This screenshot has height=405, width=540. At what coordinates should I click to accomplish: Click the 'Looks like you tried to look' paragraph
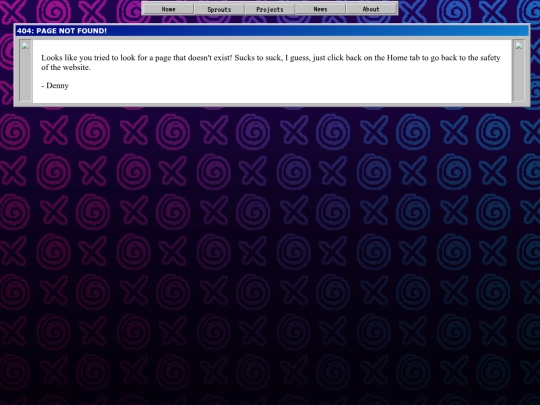271,62
